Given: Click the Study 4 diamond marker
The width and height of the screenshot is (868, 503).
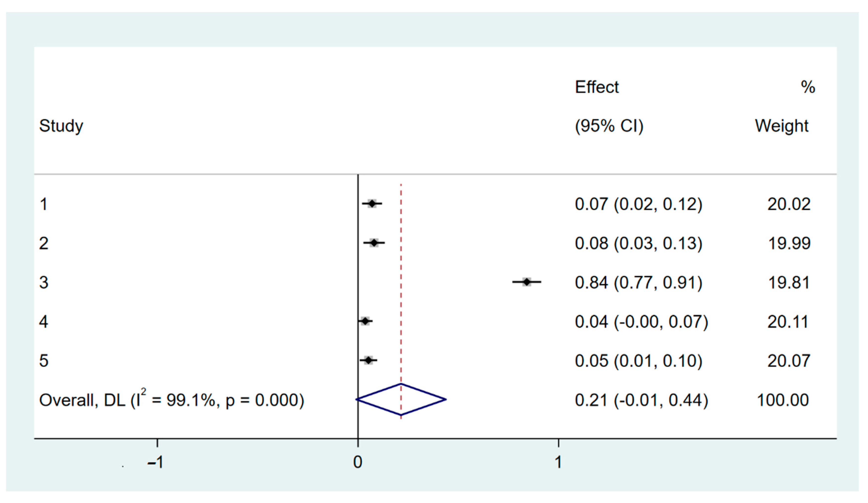Looking at the screenshot, I should [365, 321].
